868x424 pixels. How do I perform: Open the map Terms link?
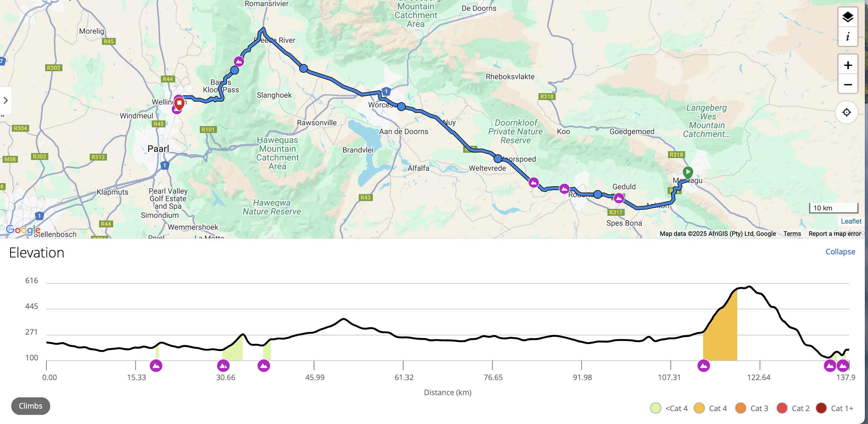[x=792, y=234]
